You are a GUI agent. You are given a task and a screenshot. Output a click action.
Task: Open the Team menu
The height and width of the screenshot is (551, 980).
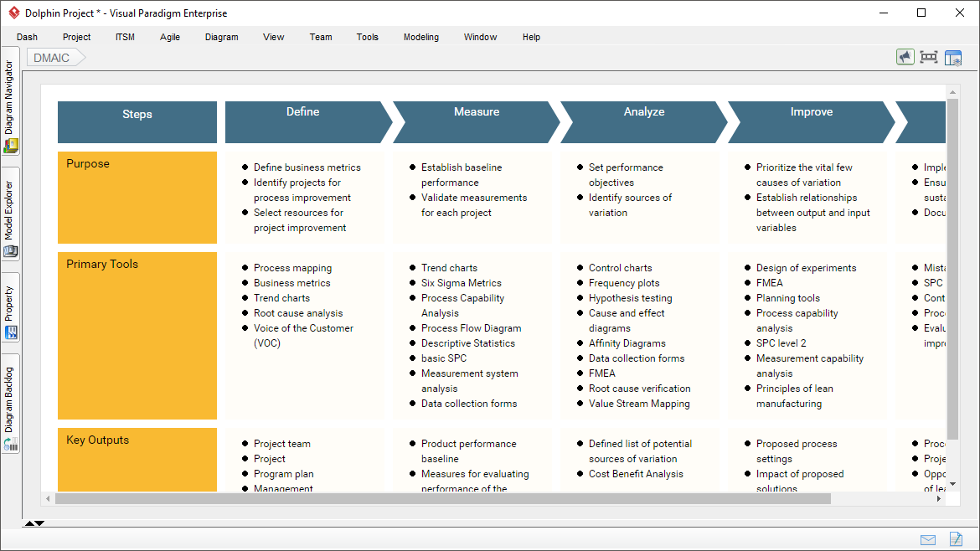[321, 37]
